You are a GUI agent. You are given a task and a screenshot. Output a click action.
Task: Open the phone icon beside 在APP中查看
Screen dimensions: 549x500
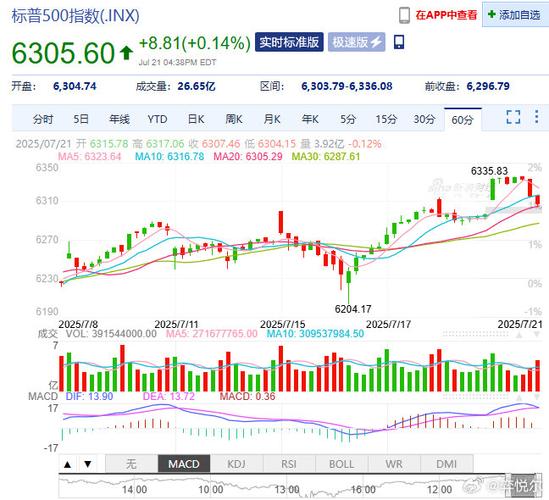pyautogui.click(x=404, y=15)
